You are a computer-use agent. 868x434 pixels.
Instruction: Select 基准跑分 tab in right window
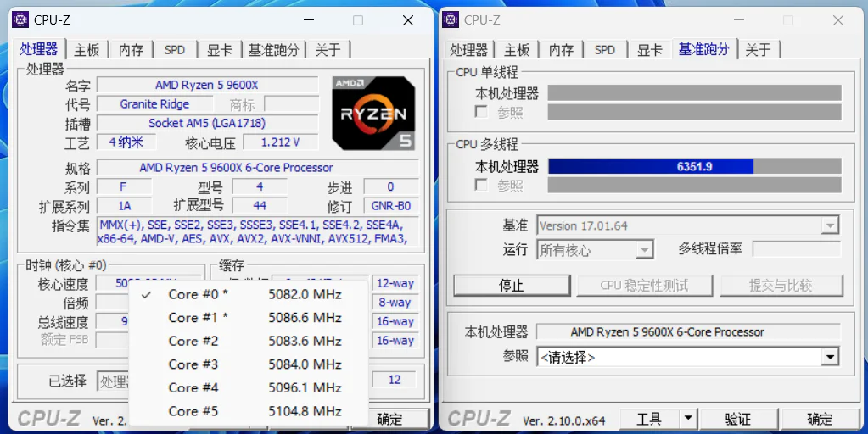[703, 49]
